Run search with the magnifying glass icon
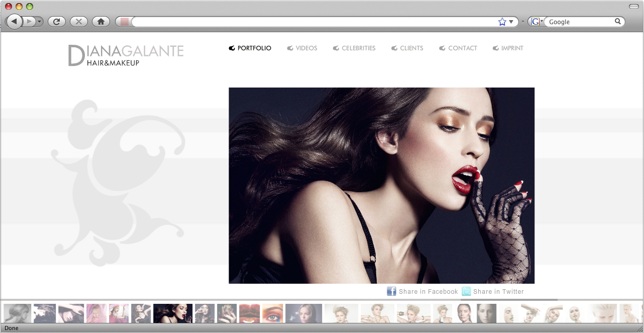This screenshot has height=333, width=644. pyautogui.click(x=618, y=22)
